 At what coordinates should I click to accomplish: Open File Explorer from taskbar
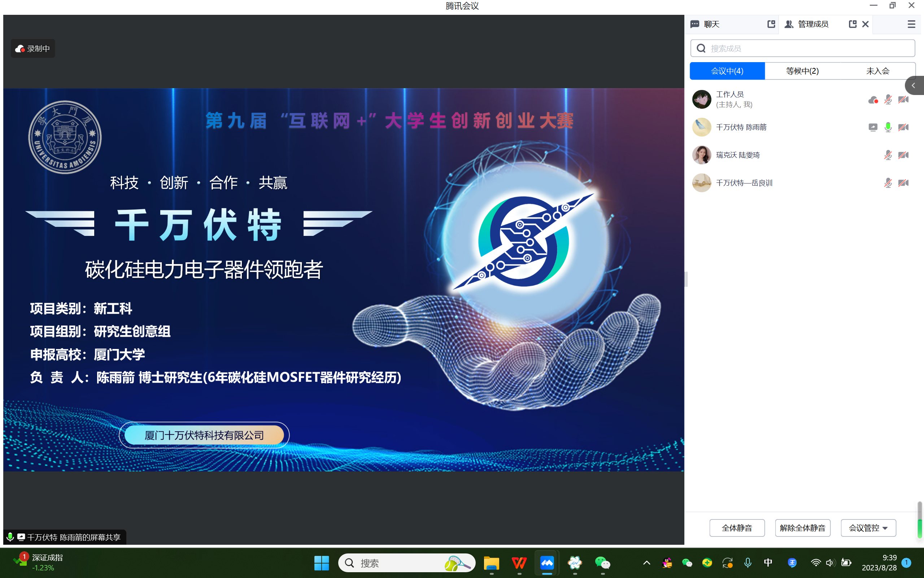(491, 563)
